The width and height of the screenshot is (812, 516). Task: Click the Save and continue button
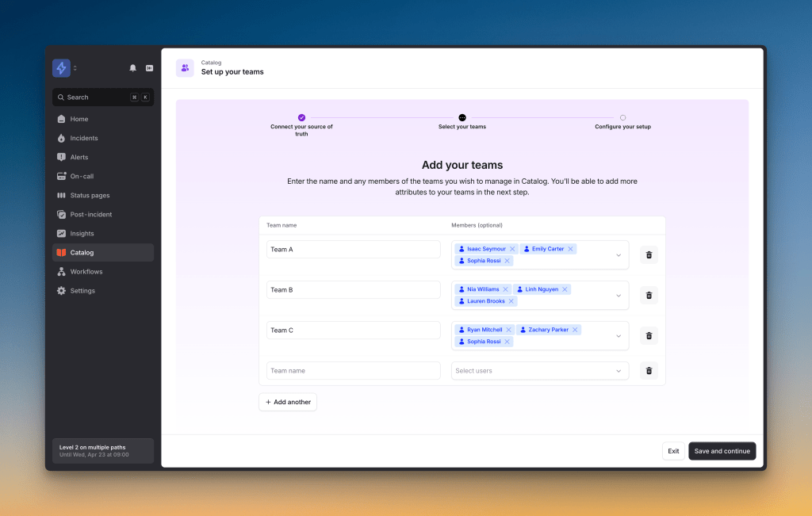tap(722, 450)
